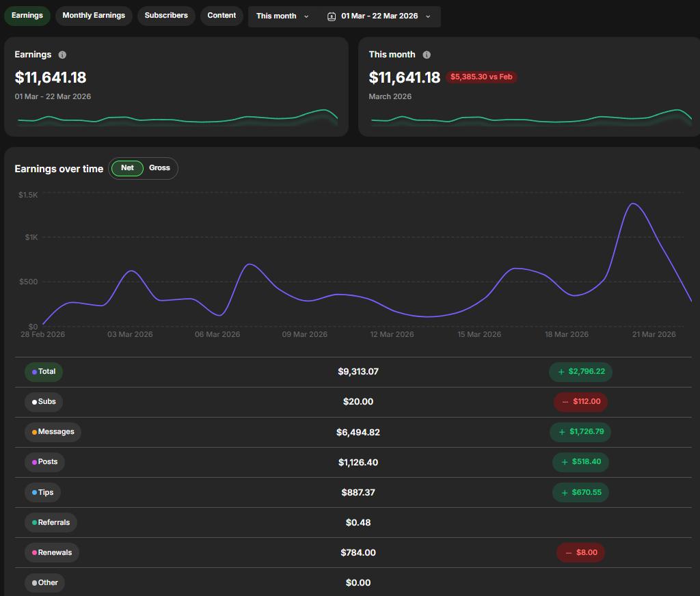Select the Subs category chip
This screenshot has width=700, height=596.
pos(44,402)
